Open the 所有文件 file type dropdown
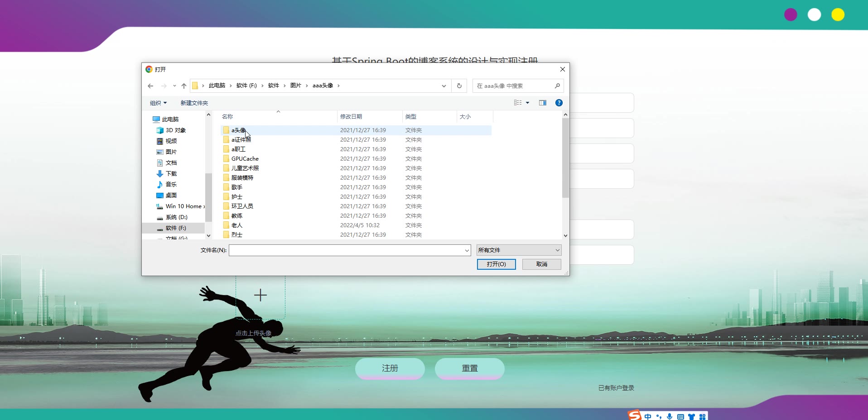 (519, 250)
